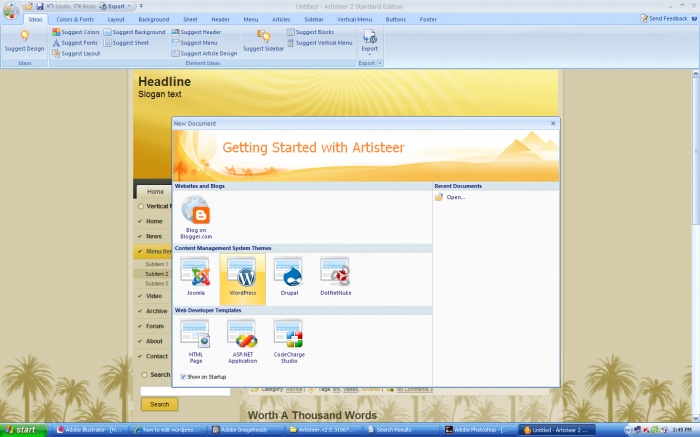Click Suggest Vertical Menu in the ribbon
Screen dimensions: 700x437
(320, 43)
